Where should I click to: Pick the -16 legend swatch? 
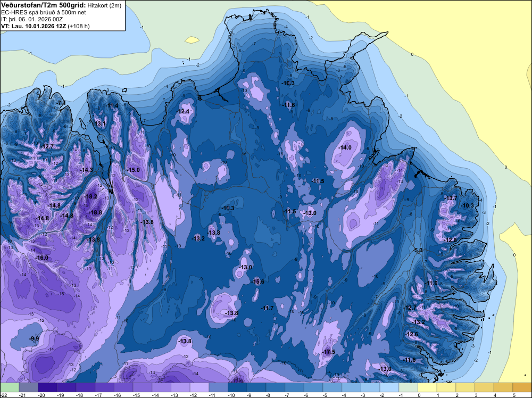click(x=123, y=387)
